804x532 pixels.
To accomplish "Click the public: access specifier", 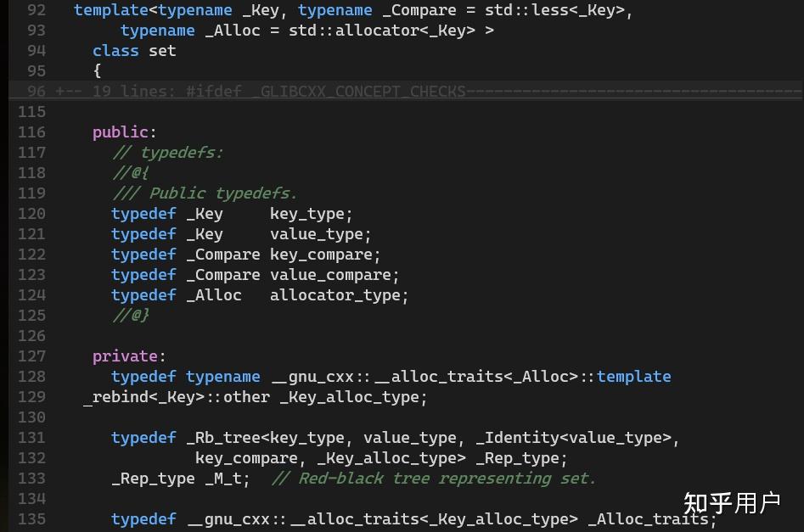I will (x=121, y=132).
